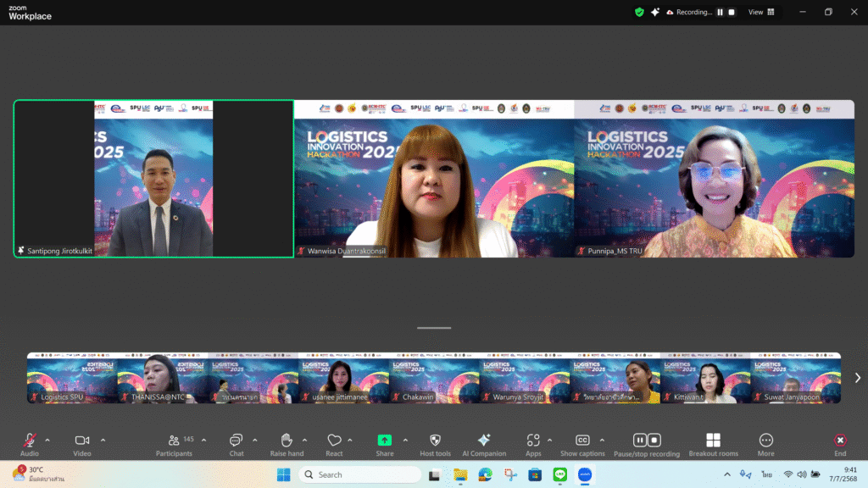Click the Recording... status indicator

tap(689, 12)
